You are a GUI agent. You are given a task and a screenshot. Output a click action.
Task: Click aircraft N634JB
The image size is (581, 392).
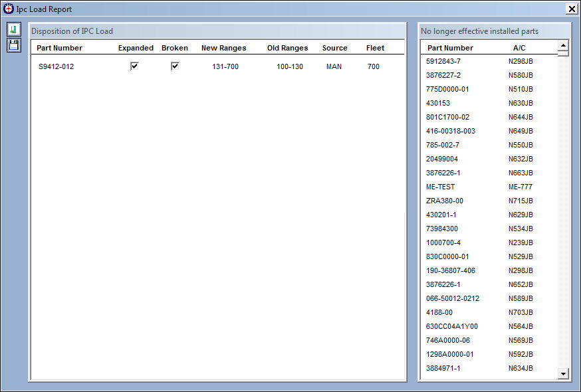521,368
